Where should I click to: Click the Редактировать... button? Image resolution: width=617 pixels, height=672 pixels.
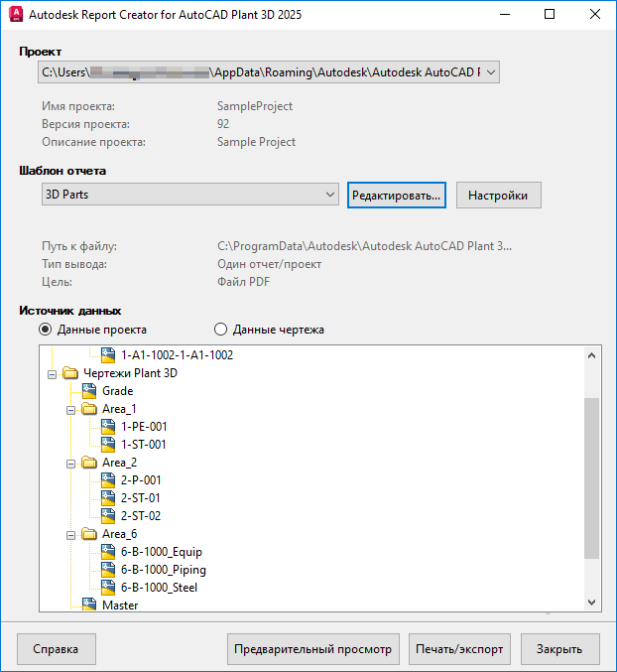[397, 195]
